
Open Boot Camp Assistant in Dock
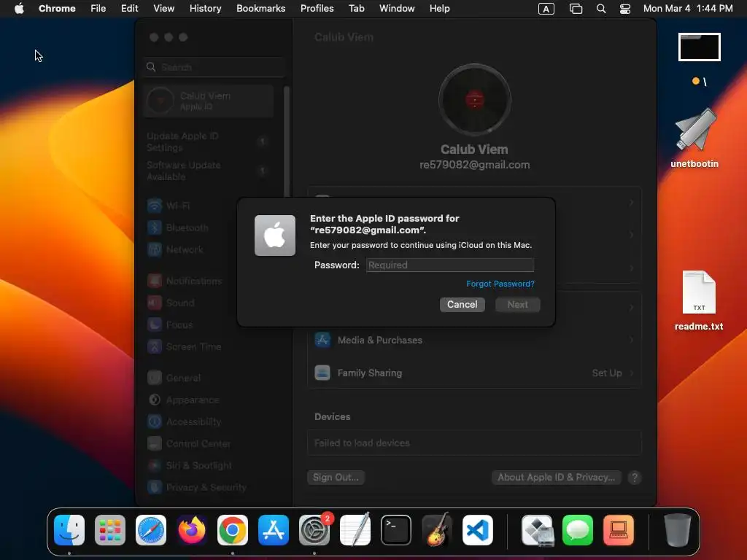(x=538, y=529)
